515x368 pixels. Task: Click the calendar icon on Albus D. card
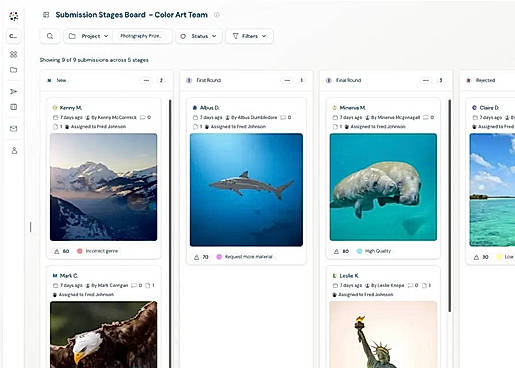(195, 117)
